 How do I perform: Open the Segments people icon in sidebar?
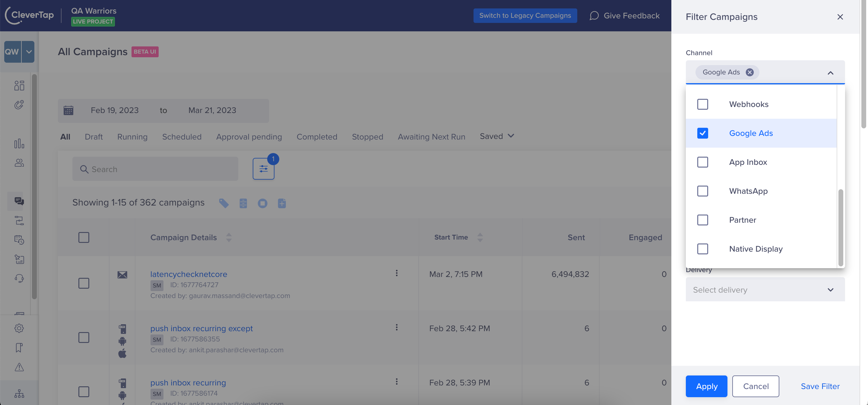click(x=19, y=163)
